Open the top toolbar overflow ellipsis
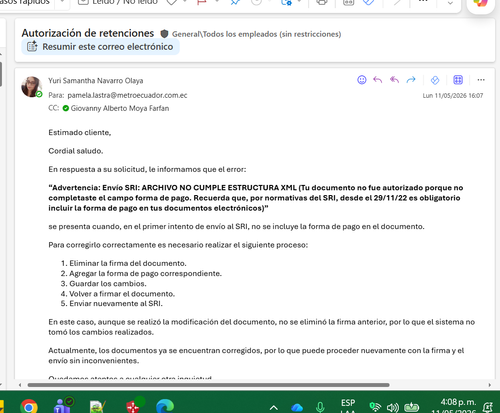Screen dimensions: 500x413 click(x=423, y=2)
